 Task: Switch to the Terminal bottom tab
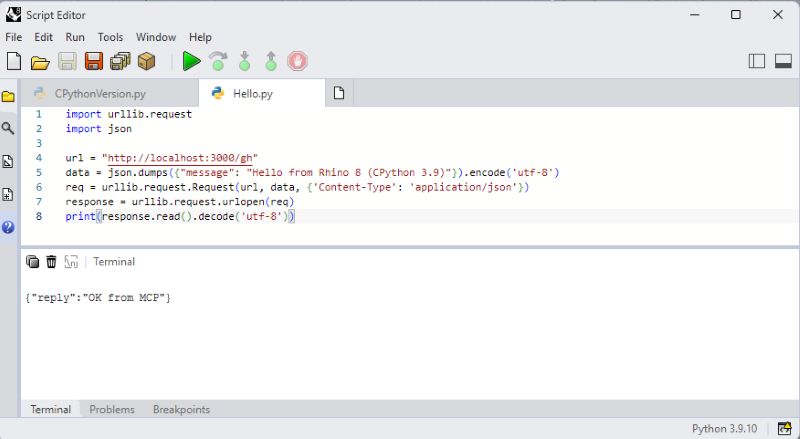51,409
